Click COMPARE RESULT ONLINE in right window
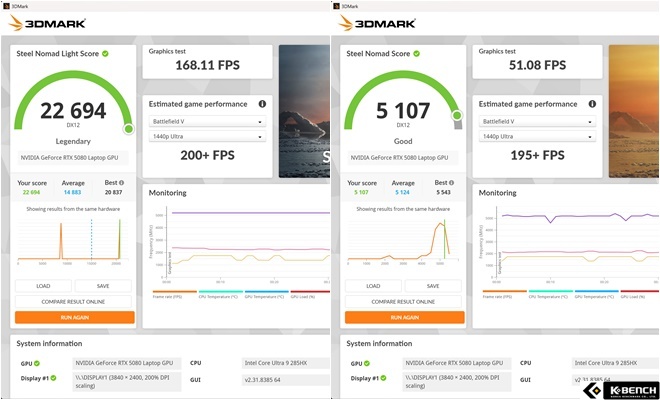The height and width of the screenshot is (400, 660). click(x=403, y=301)
